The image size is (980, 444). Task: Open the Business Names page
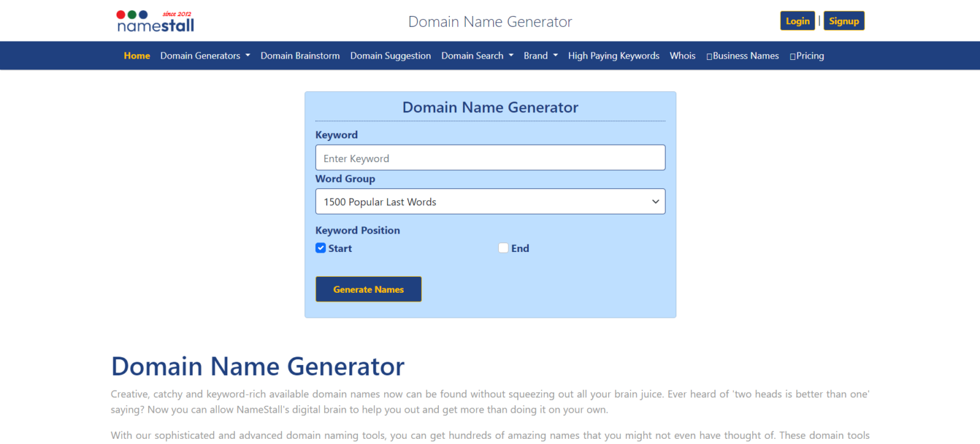pyautogui.click(x=745, y=56)
